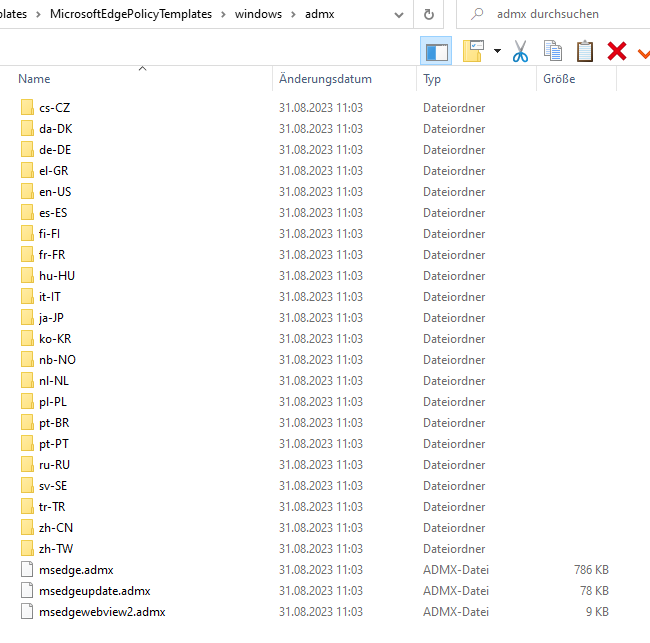This screenshot has height=643, width=650.
Task: Select the el-GR folder icon
Action: point(27,170)
